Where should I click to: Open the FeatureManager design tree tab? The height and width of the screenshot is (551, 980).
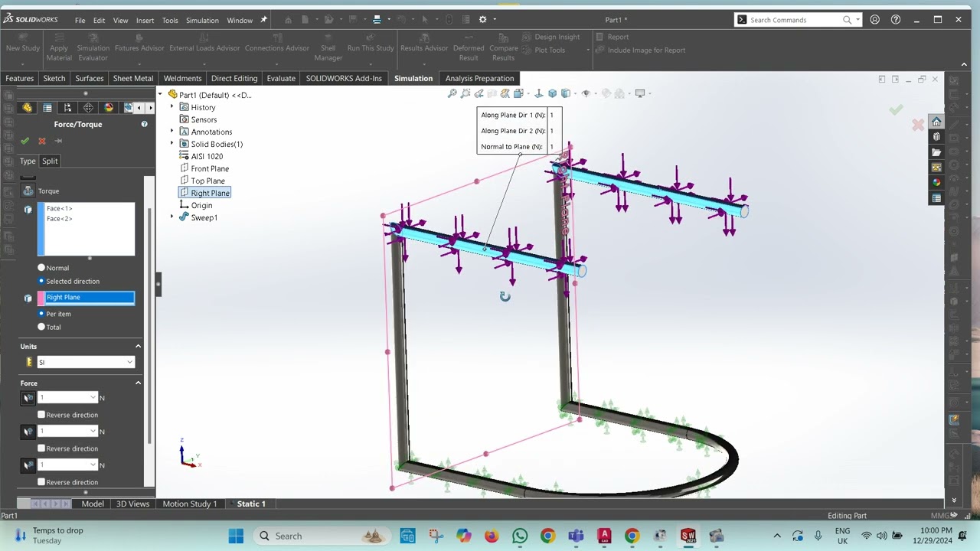pyautogui.click(x=28, y=108)
